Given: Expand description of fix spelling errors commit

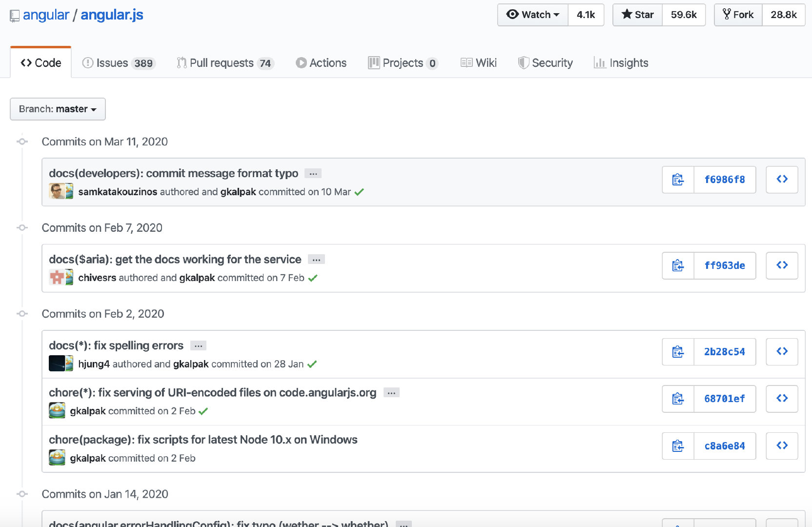Looking at the screenshot, I should [x=198, y=346].
